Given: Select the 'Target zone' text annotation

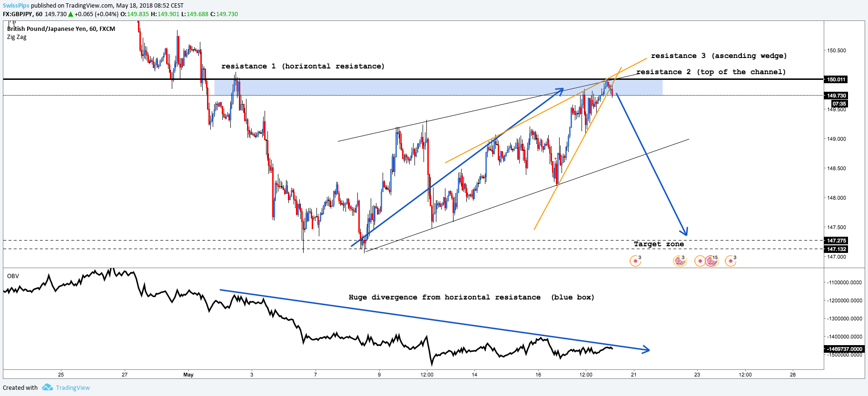Looking at the screenshot, I should [x=659, y=244].
